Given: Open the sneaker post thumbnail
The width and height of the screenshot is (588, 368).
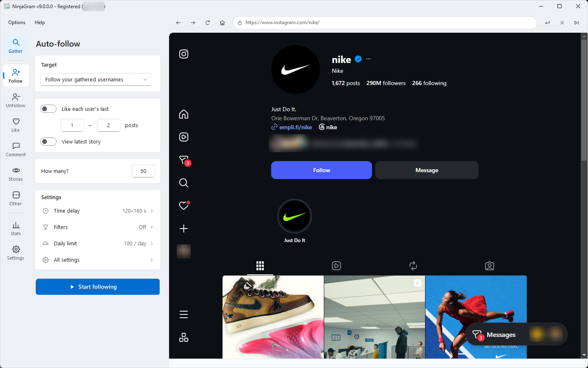Looking at the screenshot, I should 273,317.
